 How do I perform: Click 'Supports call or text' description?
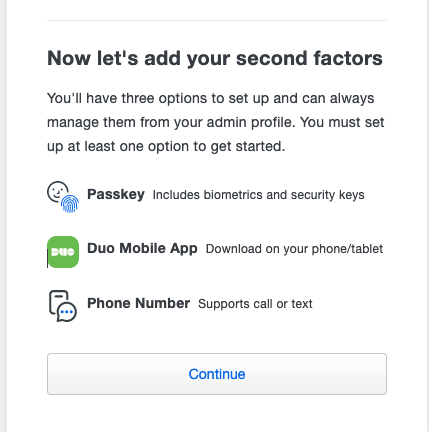(x=255, y=304)
